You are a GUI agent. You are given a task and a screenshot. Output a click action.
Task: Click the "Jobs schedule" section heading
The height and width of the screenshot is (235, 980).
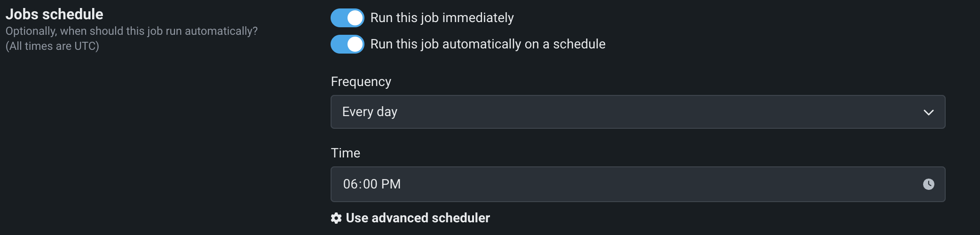click(55, 14)
